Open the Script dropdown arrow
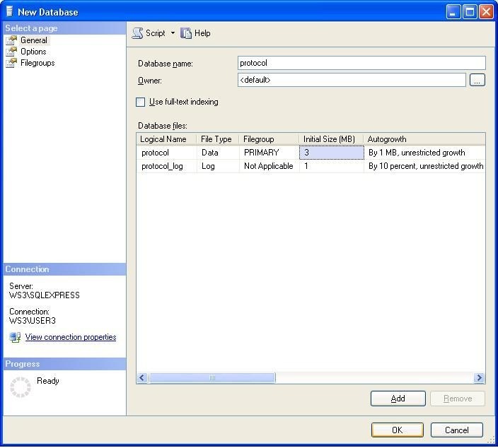Screen dimensions: 498x448 (173, 33)
